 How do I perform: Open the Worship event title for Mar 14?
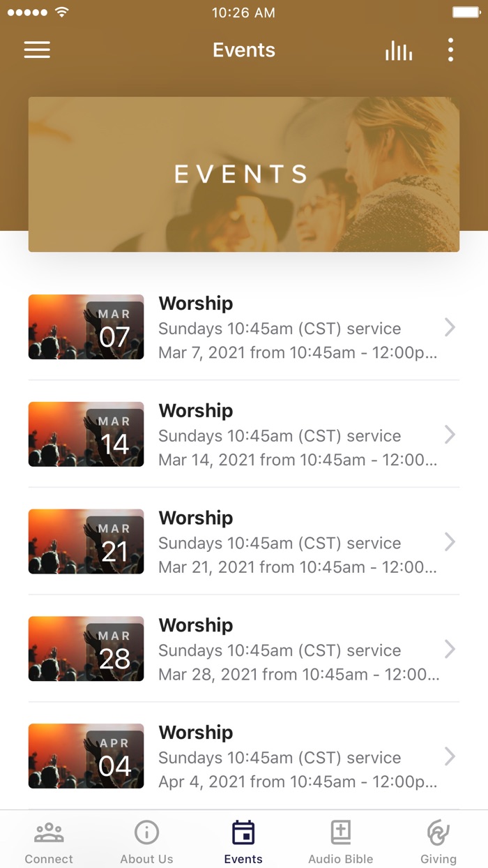click(x=196, y=411)
